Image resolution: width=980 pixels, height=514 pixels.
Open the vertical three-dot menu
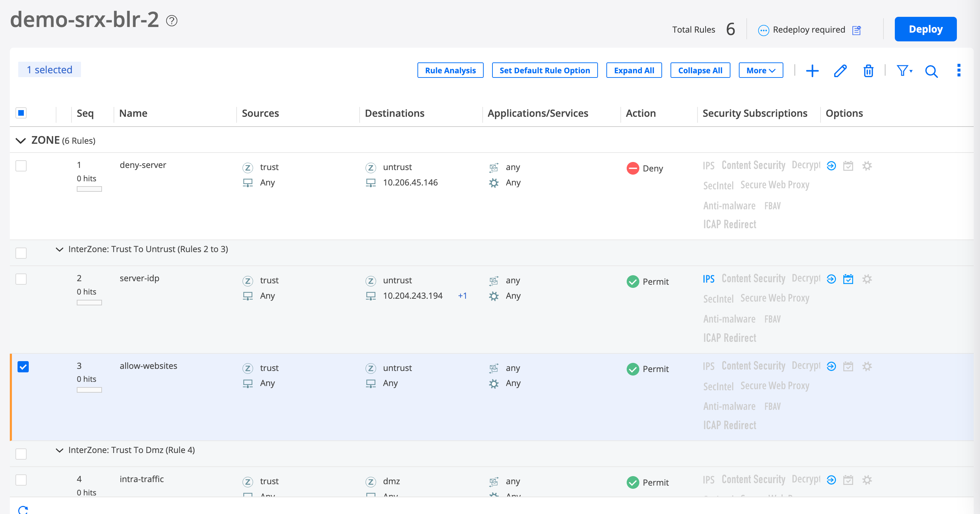pyautogui.click(x=959, y=70)
